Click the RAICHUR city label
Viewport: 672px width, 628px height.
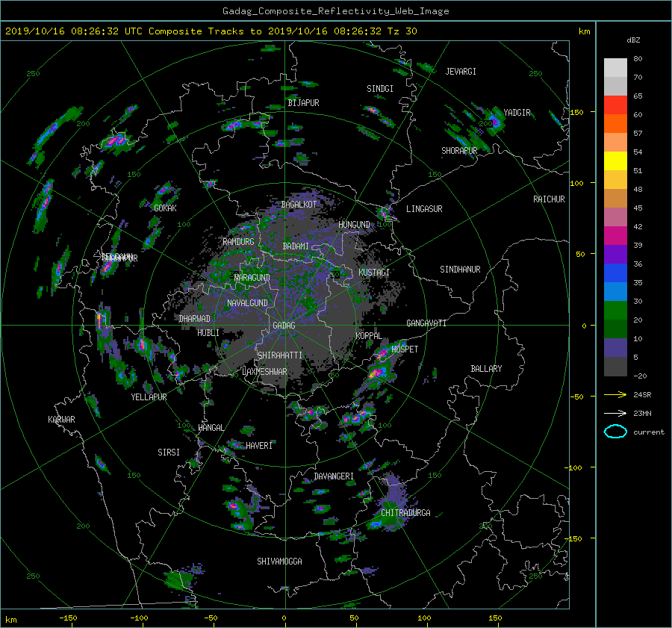click(549, 199)
